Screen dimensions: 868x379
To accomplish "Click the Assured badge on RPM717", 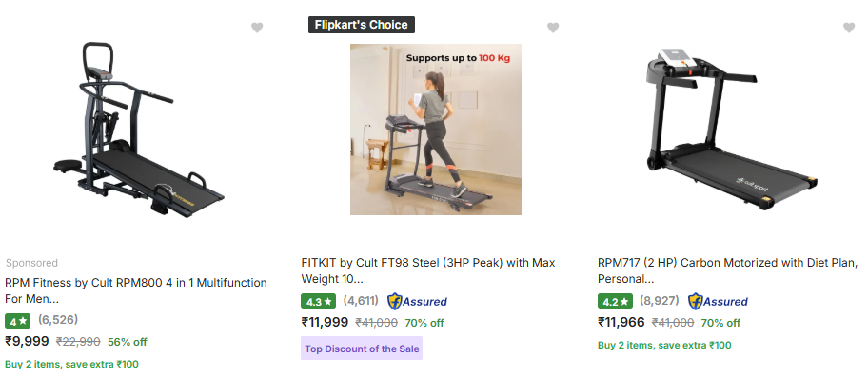I will pos(718,302).
